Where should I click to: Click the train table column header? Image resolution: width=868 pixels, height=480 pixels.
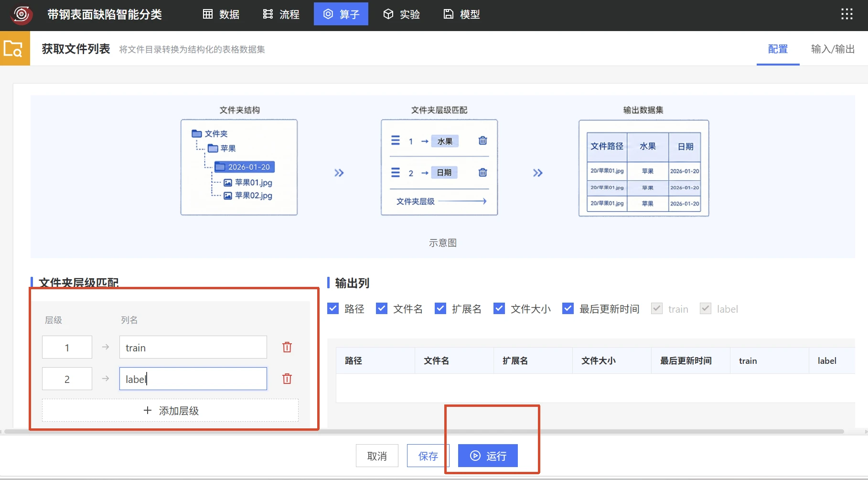coord(770,360)
